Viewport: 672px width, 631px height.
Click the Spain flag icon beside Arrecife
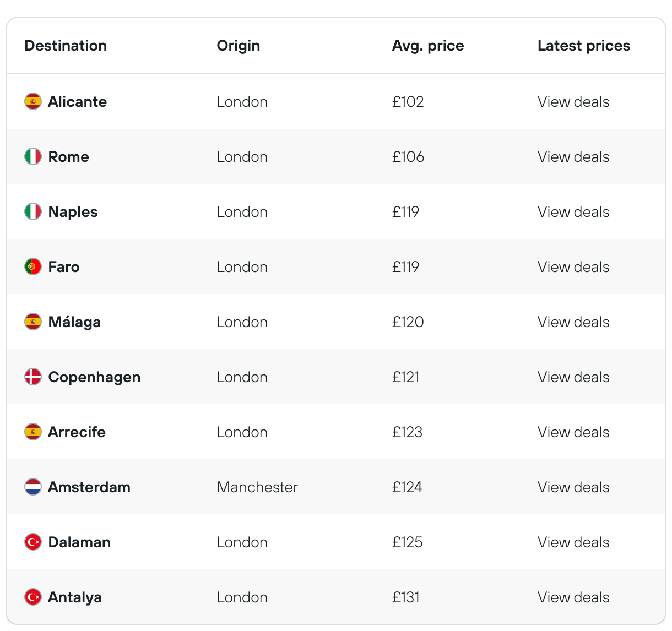click(x=33, y=432)
